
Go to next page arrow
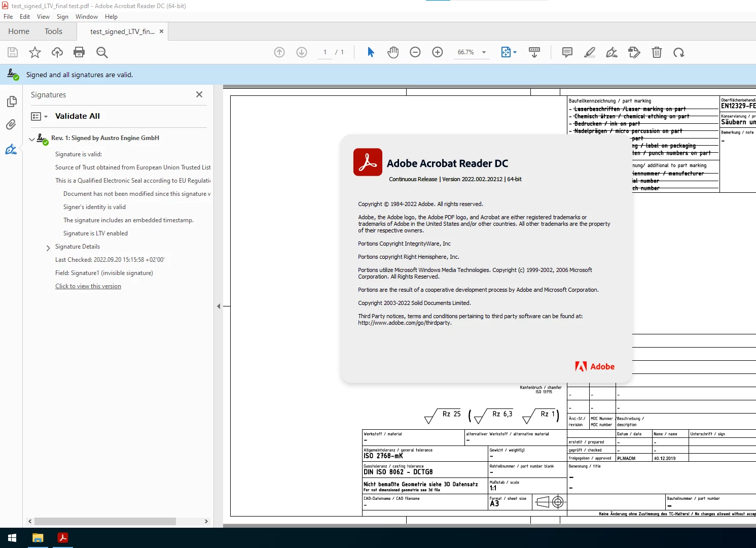tap(302, 52)
